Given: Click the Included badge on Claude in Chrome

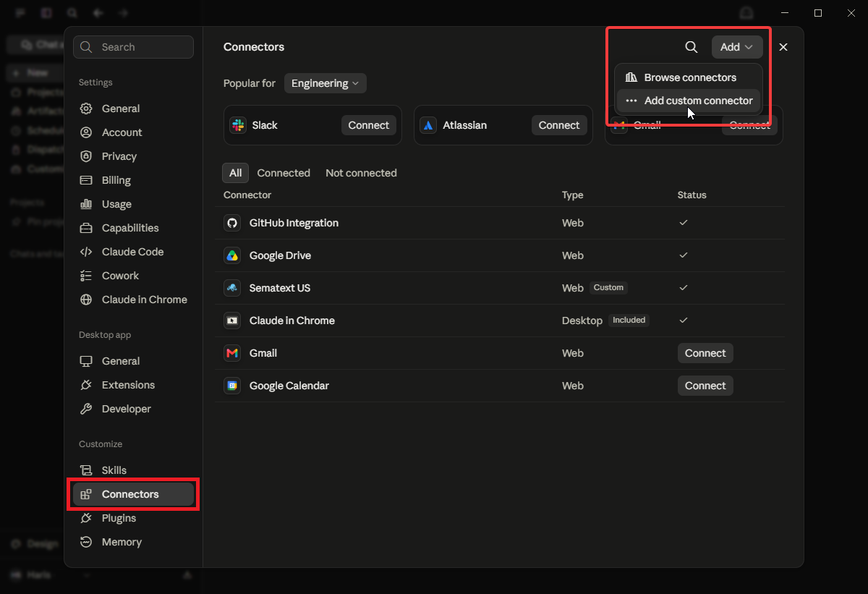Looking at the screenshot, I should coord(629,320).
